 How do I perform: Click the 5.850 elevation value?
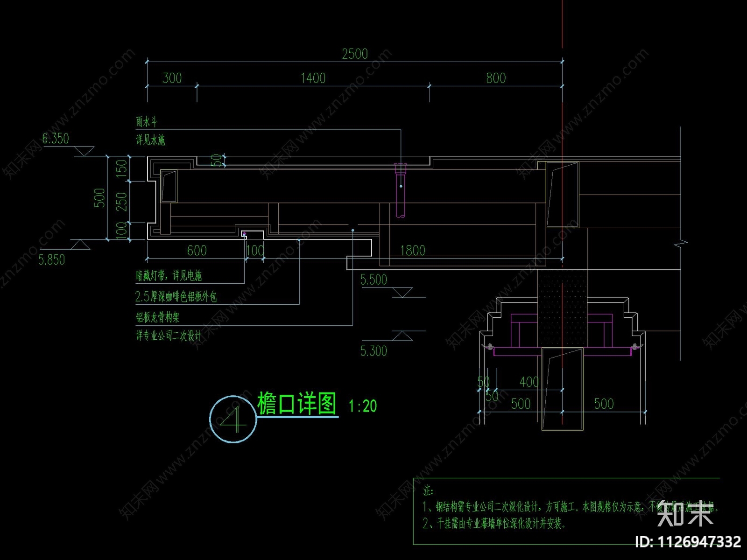tap(51, 260)
